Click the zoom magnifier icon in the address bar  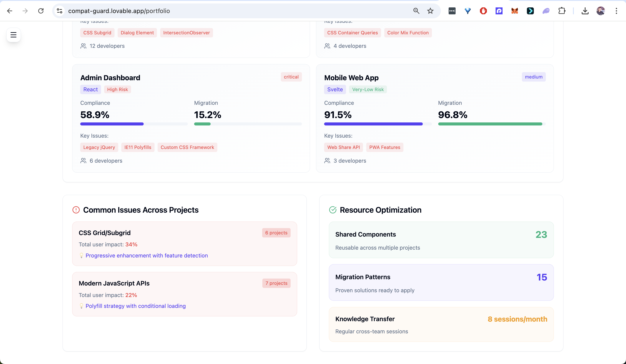[416, 11]
